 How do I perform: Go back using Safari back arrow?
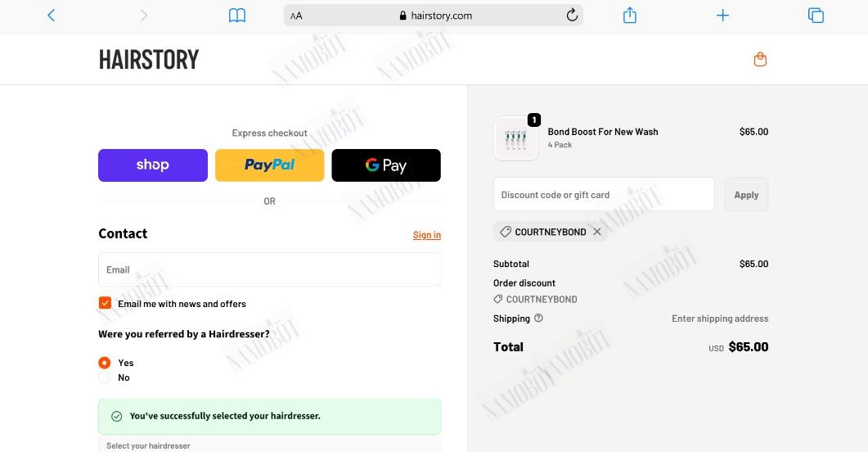[51, 16]
